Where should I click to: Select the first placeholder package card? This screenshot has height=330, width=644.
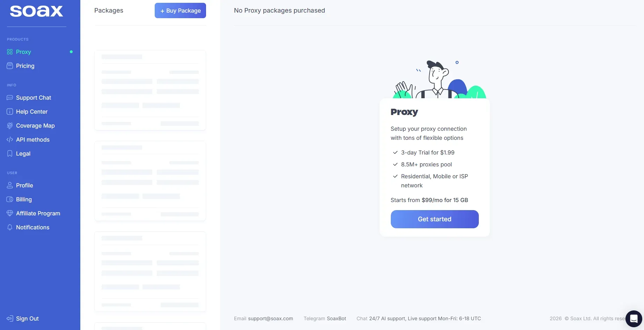[x=150, y=90]
